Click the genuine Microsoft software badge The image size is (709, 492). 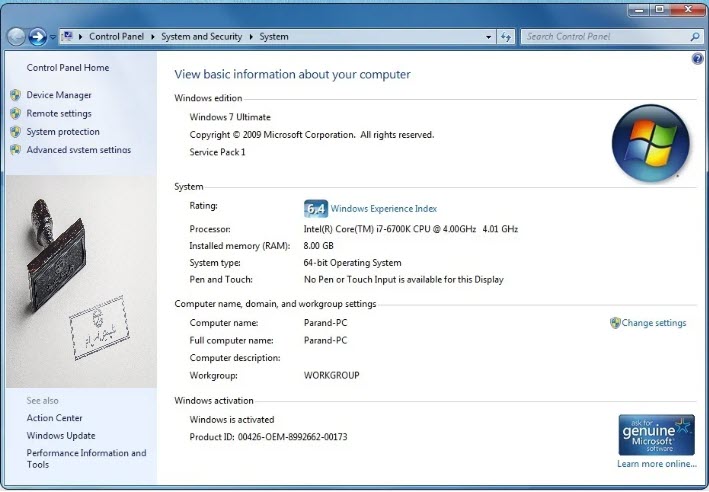[657, 435]
